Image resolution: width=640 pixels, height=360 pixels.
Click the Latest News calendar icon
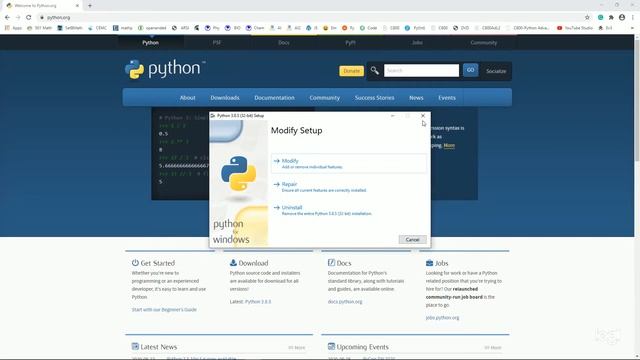(x=135, y=346)
